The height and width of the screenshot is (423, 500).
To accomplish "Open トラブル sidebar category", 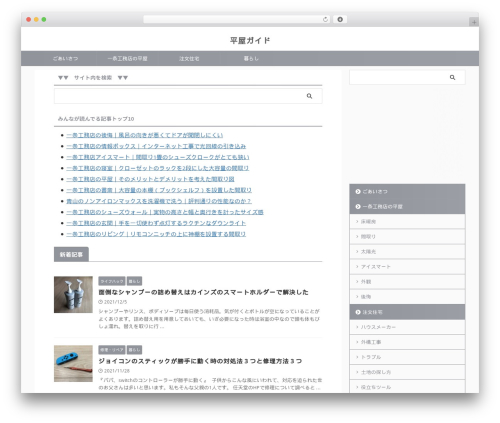I will 407,357.
